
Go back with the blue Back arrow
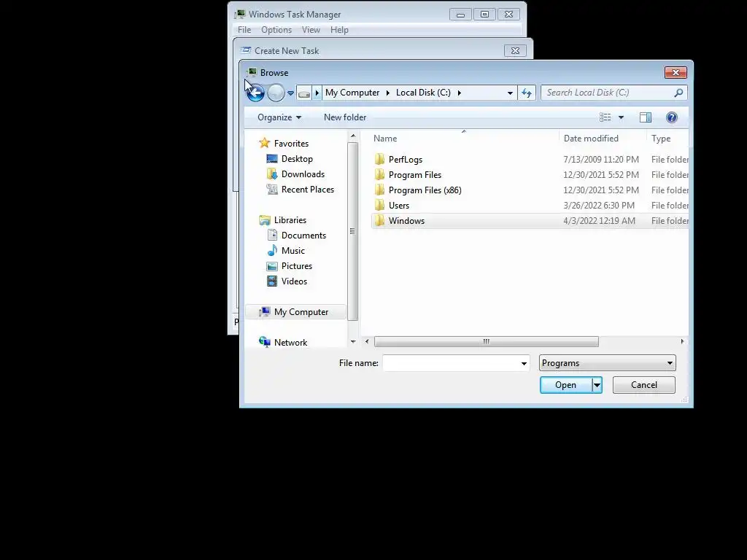(255, 93)
